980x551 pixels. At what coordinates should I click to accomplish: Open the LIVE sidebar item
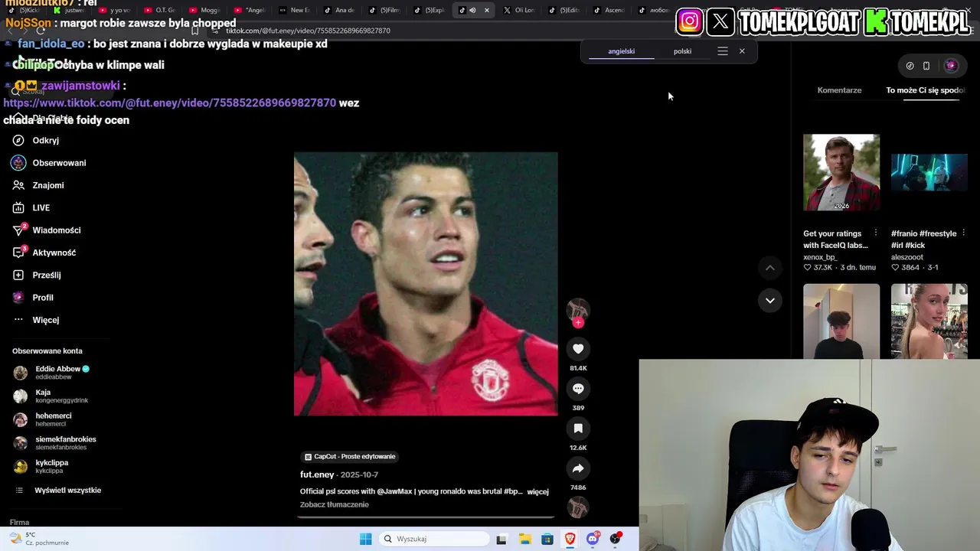[x=31, y=208]
